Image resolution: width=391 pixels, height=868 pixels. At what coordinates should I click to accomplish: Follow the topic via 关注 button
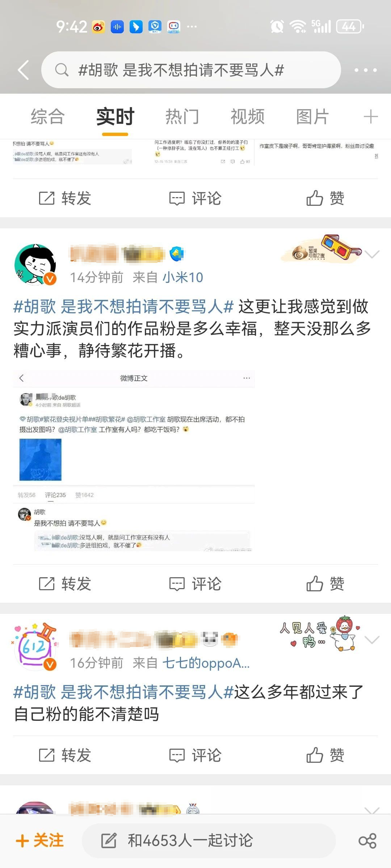point(40,841)
